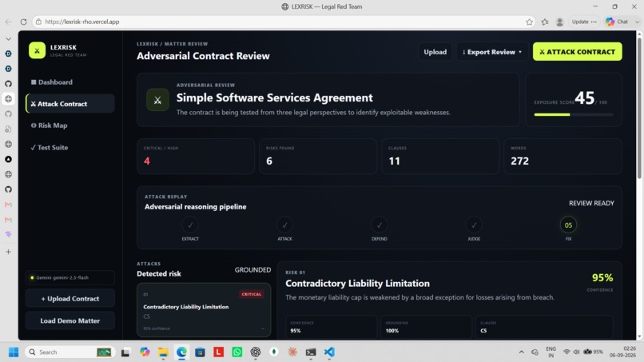Open Microsoft Store from the taskbar
Viewport: 644px width, 362px height.
(200, 352)
